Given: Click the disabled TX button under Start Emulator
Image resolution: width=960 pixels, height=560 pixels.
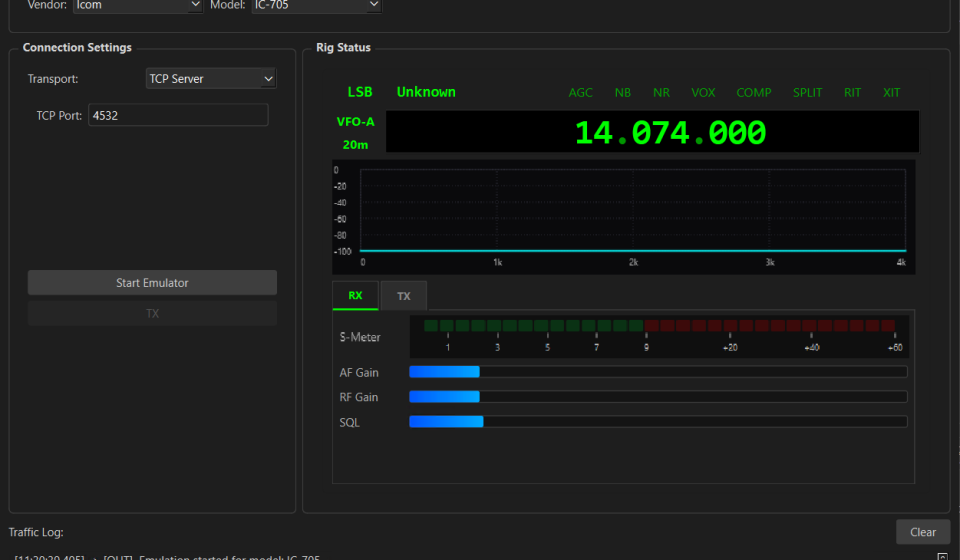Looking at the screenshot, I should tap(152, 313).
